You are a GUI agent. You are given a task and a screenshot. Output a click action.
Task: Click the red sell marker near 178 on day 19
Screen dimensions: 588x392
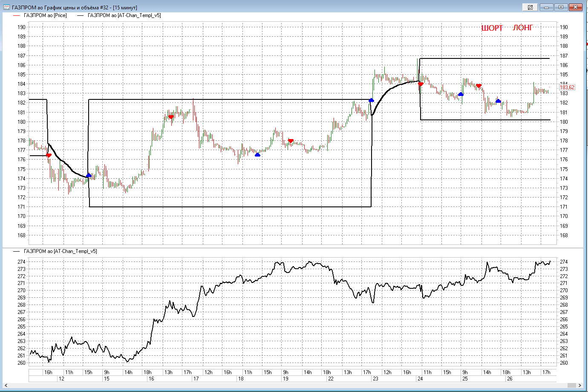click(291, 141)
